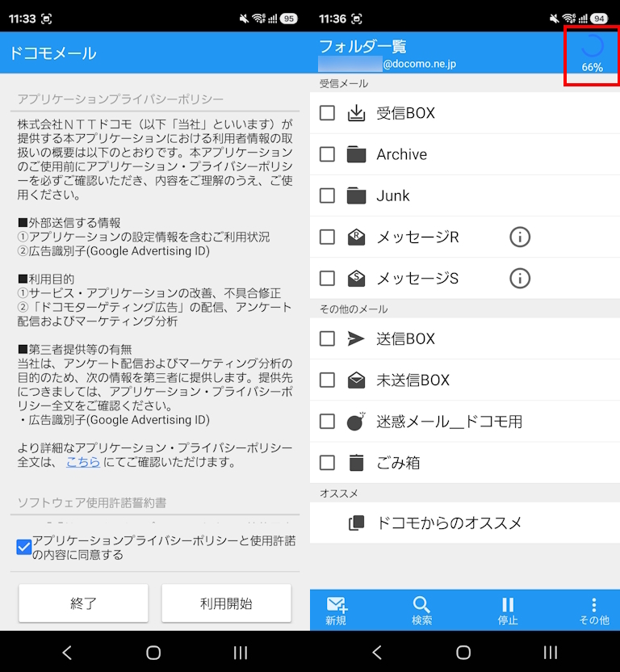Tap the bomb icon for 迷惑メール folder
The image size is (620, 672).
pyautogui.click(x=356, y=422)
